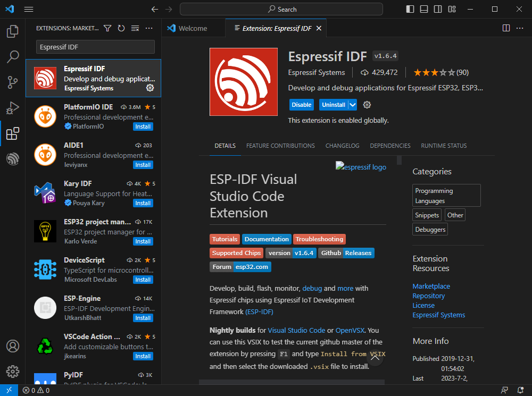Open the Documentation badge link

pyautogui.click(x=267, y=239)
